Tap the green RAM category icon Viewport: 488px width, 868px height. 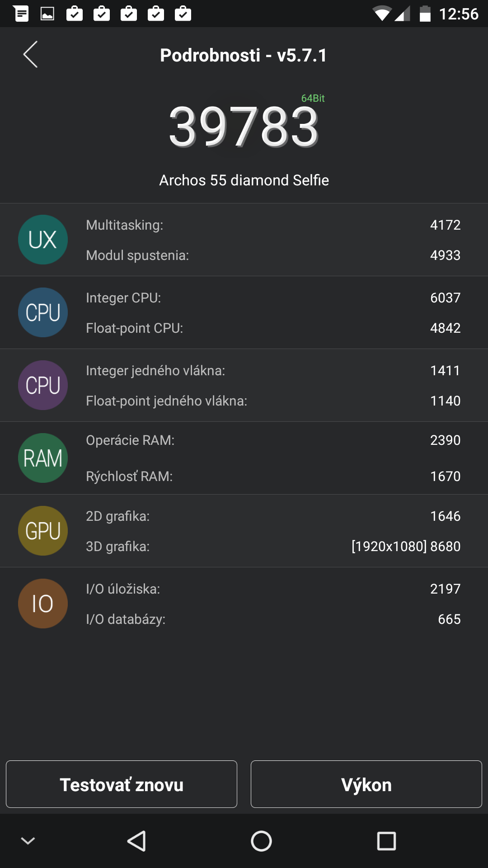click(x=43, y=458)
